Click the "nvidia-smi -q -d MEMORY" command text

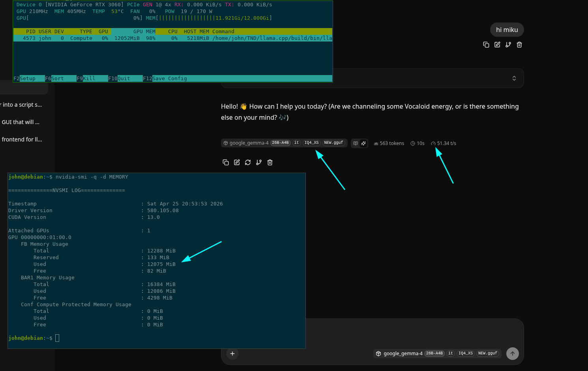click(92, 177)
